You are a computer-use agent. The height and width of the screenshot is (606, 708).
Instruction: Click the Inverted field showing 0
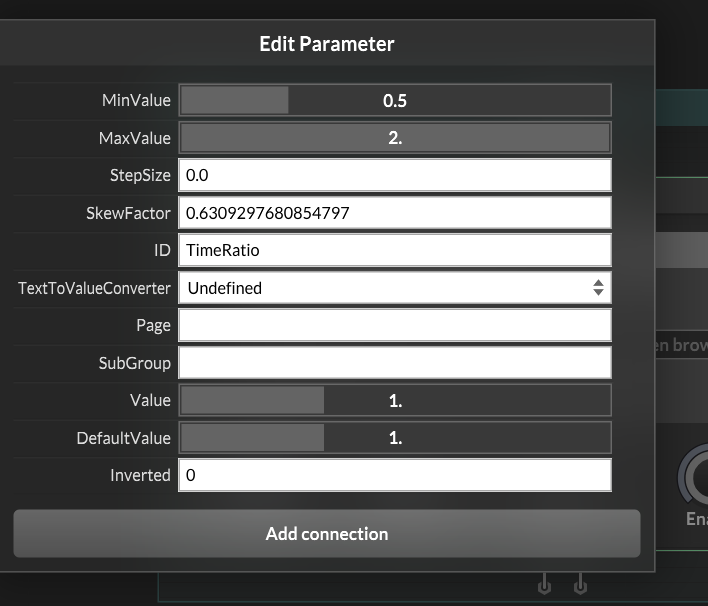pyautogui.click(x=394, y=475)
